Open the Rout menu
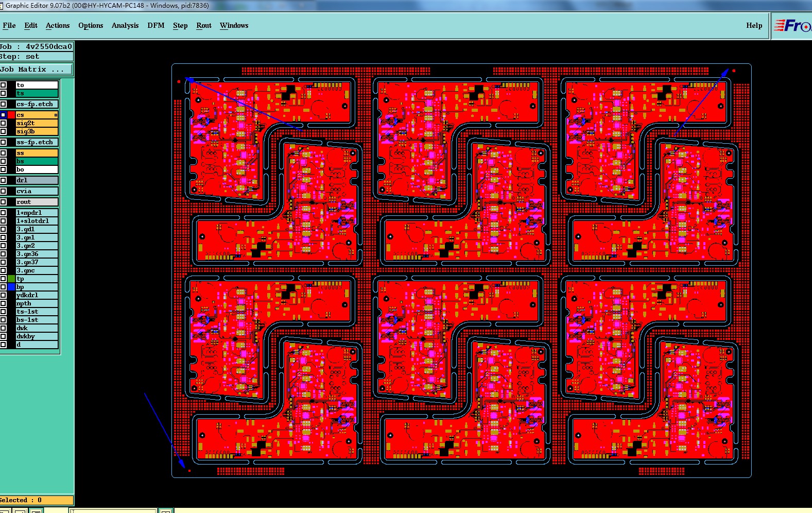Viewport: 812px width, 513px height. [204, 25]
